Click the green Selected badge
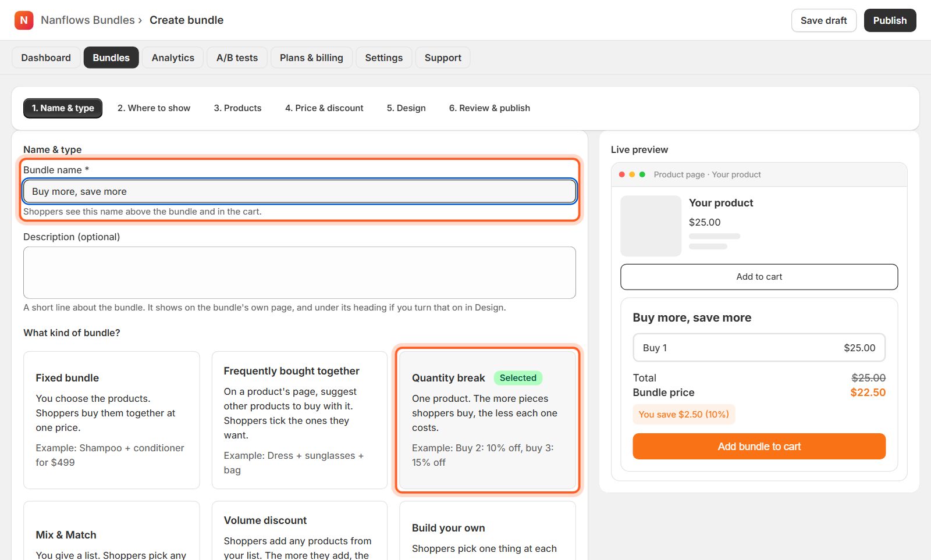931x560 pixels. coord(518,378)
